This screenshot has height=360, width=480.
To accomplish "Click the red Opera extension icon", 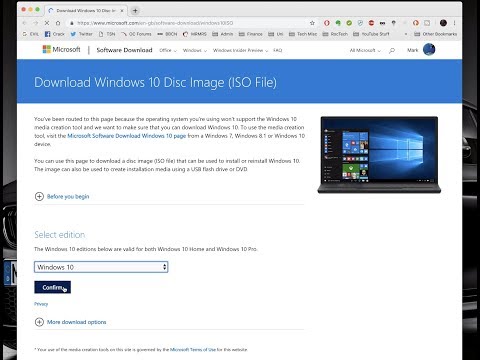I will pos(327,23).
